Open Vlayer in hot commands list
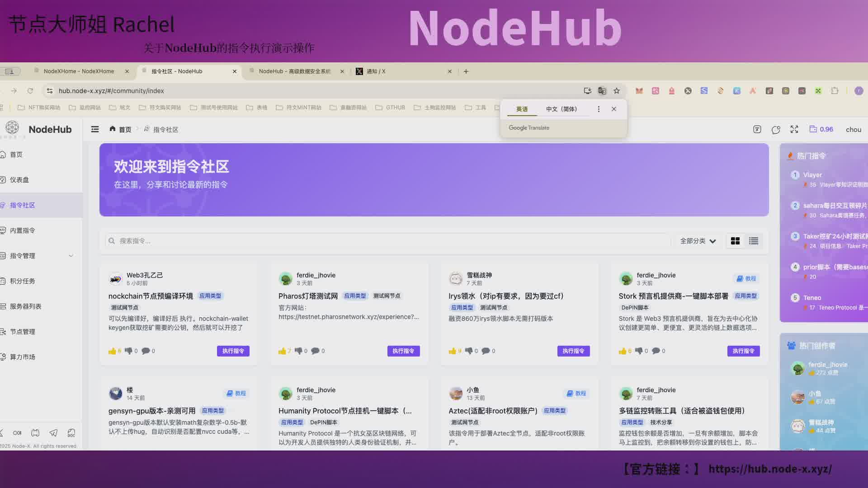Viewport: 868px width, 488px height. click(812, 175)
